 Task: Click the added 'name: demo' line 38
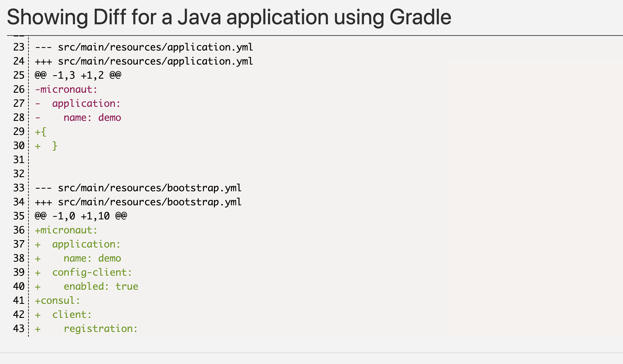click(x=92, y=258)
